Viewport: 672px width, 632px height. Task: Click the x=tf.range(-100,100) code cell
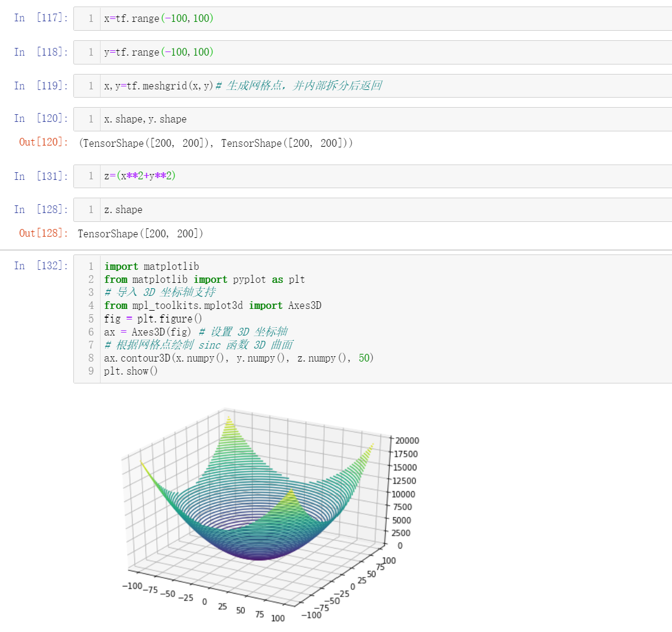tap(373, 18)
